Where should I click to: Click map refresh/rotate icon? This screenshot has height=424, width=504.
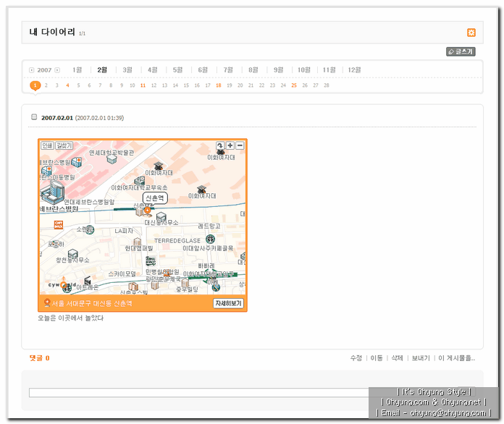point(220,145)
